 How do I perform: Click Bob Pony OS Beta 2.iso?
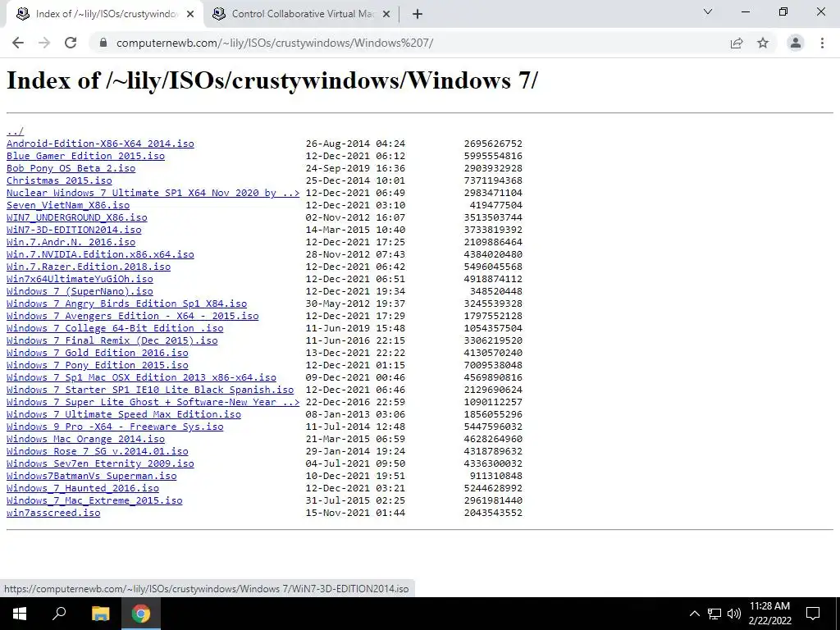click(x=71, y=168)
